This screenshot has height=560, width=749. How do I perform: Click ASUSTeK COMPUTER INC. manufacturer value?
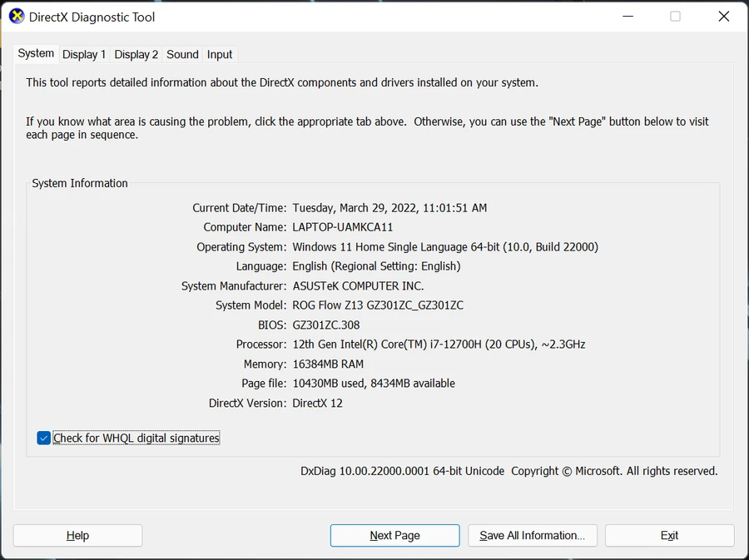pos(358,286)
